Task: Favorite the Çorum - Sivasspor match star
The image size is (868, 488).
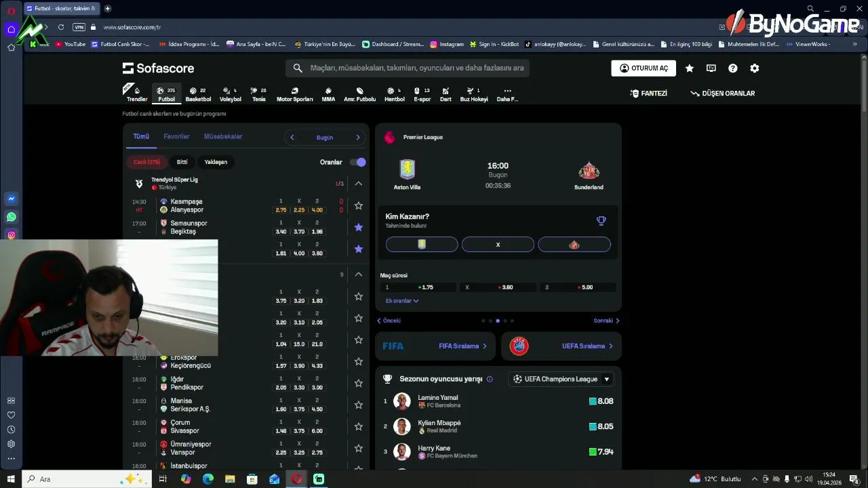Action: click(x=359, y=426)
